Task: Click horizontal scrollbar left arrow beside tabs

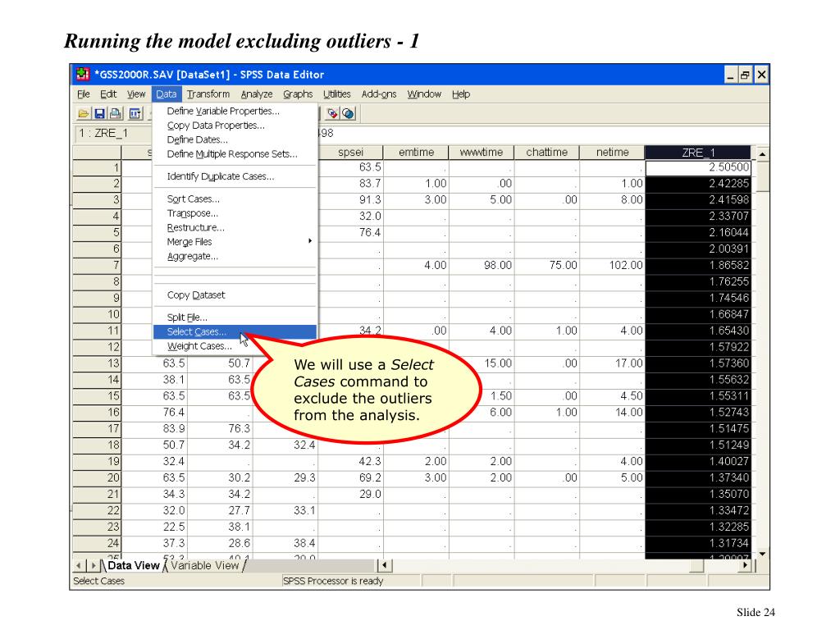Action: (384, 565)
